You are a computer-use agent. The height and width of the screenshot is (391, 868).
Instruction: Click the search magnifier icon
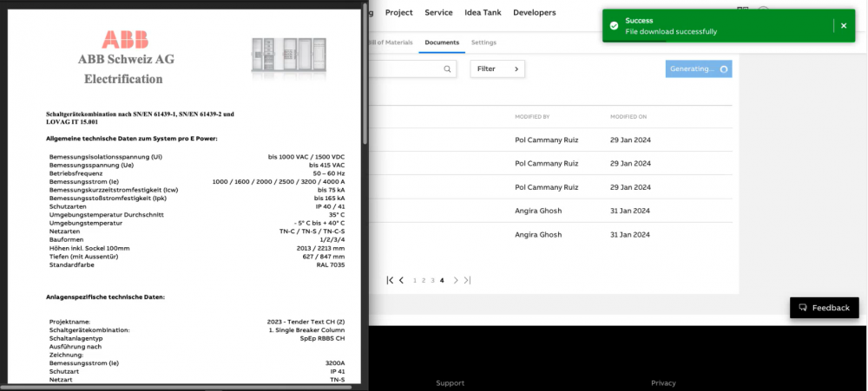447,68
